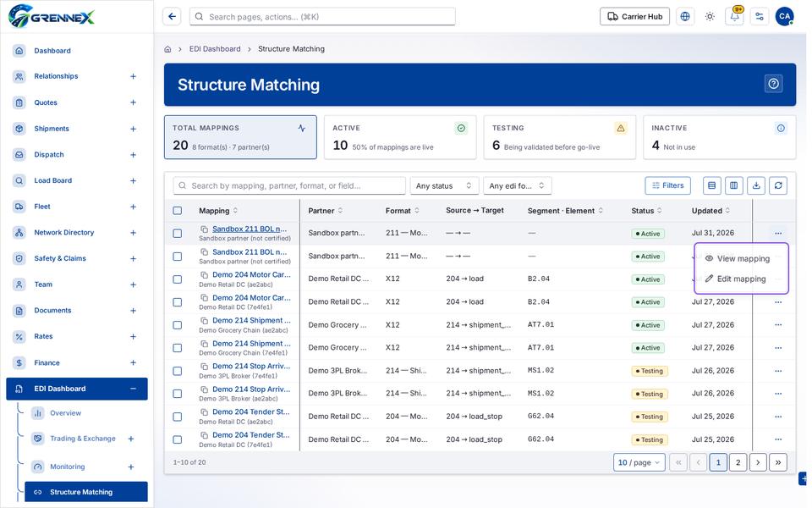Open the notifications bell
Screen dimensions: 812x508
click(734, 17)
